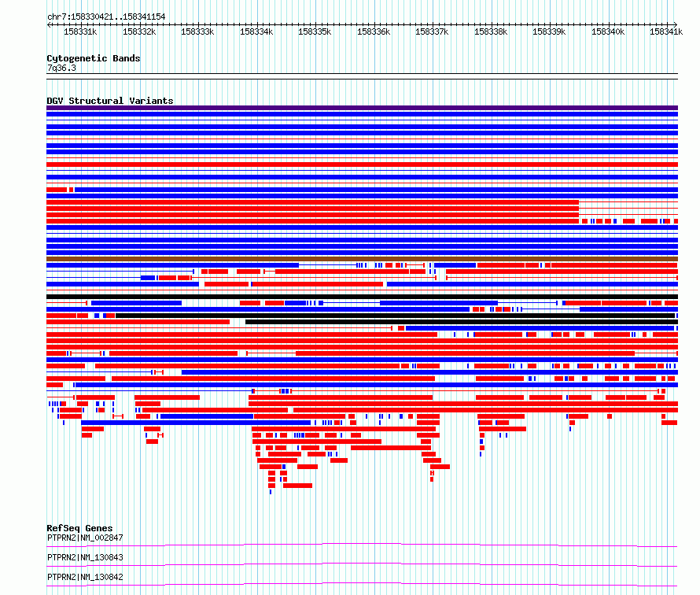Click the left arrow of the ruler
Screen dimensions: 700x595
49,24
